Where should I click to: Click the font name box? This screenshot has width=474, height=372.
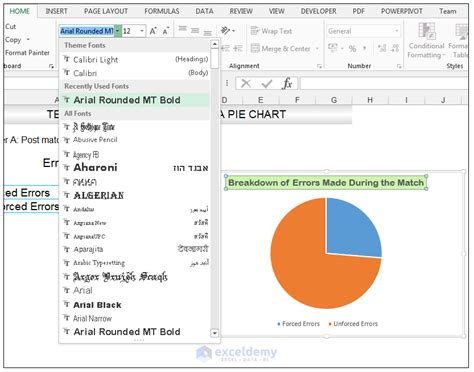click(87, 31)
